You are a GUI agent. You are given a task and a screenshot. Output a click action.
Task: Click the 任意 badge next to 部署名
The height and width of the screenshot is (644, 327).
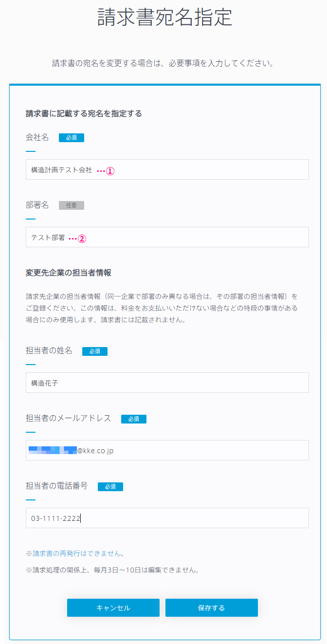(x=72, y=205)
